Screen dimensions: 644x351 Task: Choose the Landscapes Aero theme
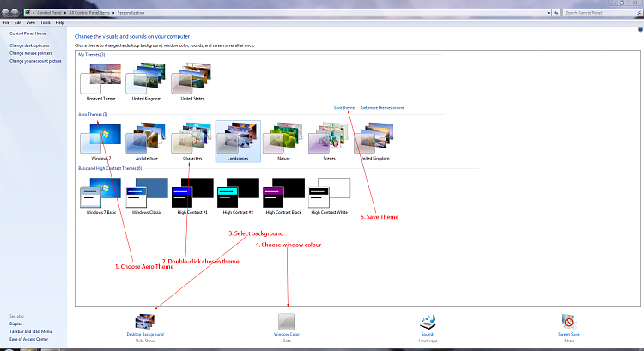tap(238, 141)
